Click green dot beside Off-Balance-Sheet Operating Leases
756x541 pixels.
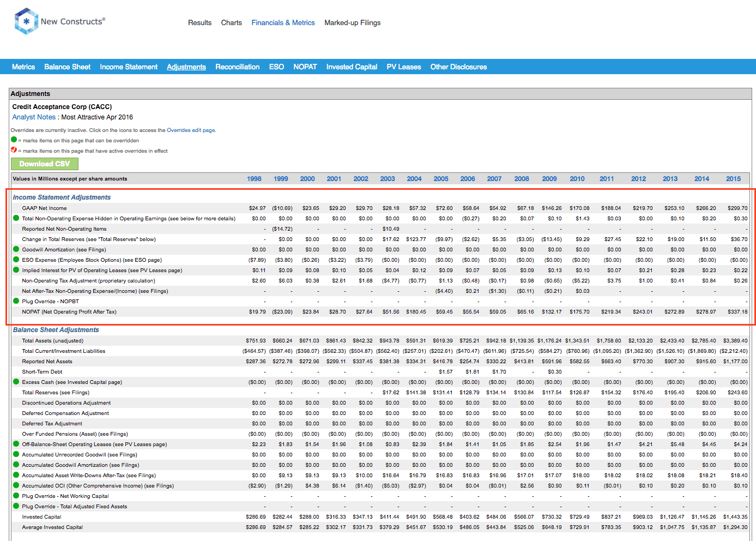(16, 444)
